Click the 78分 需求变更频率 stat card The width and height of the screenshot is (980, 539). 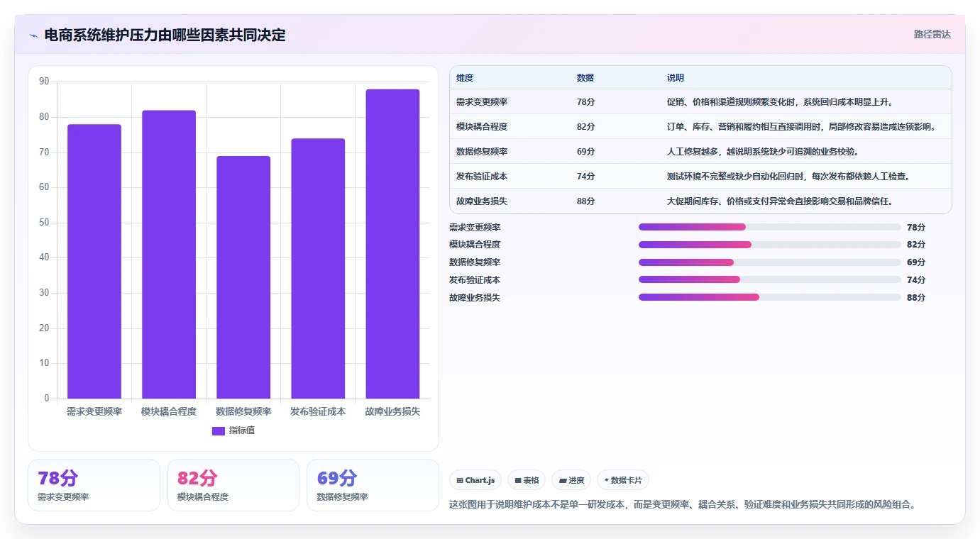point(94,485)
